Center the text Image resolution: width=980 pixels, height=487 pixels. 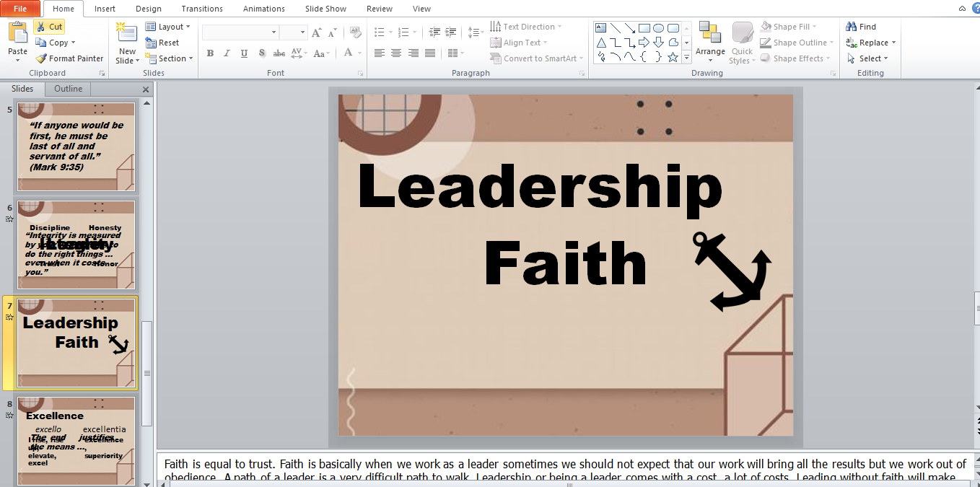[x=396, y=53]
